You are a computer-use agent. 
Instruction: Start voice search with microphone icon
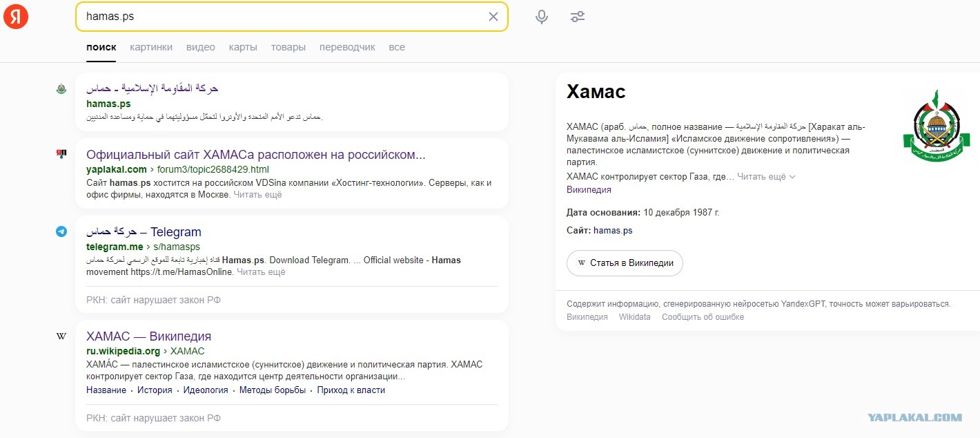coord(542,17)
